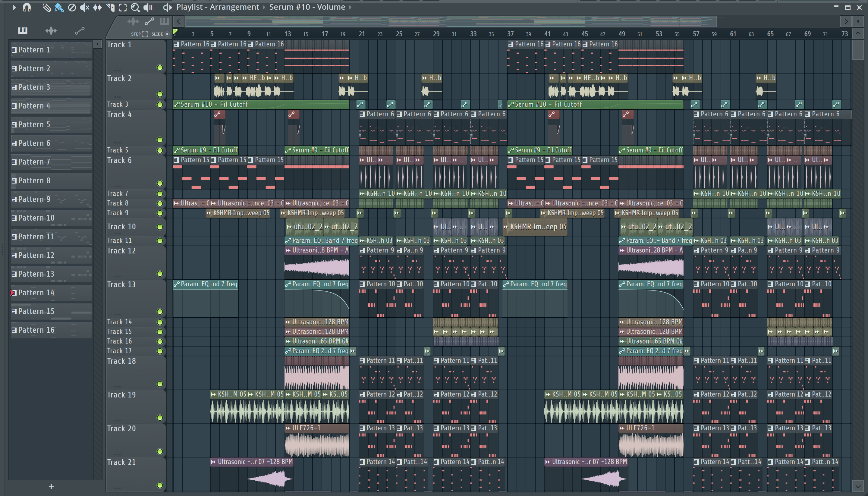This screenshot has height=496, width=868.
Task: Focus pattern clips in the playlist
Action: click(164, 21)
